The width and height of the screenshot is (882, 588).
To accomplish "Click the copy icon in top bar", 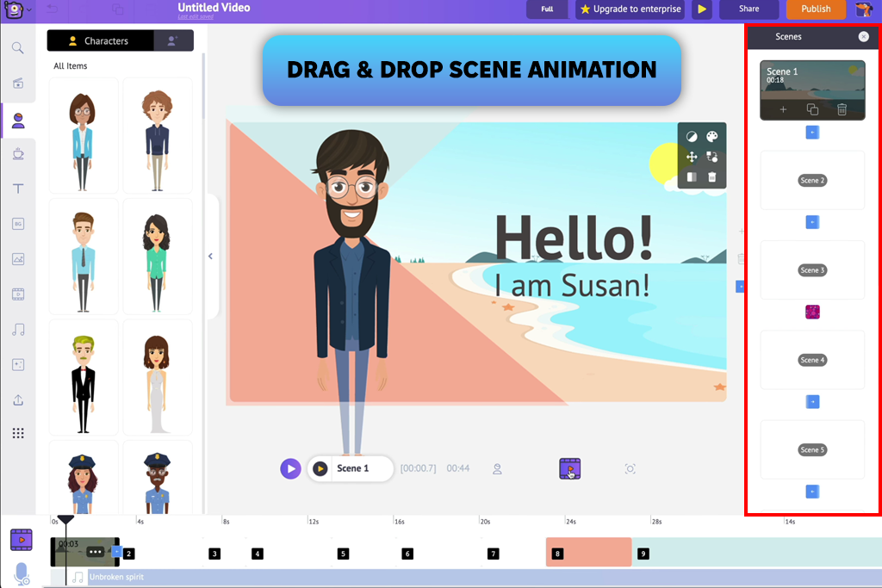I will (x=117, y=9).
